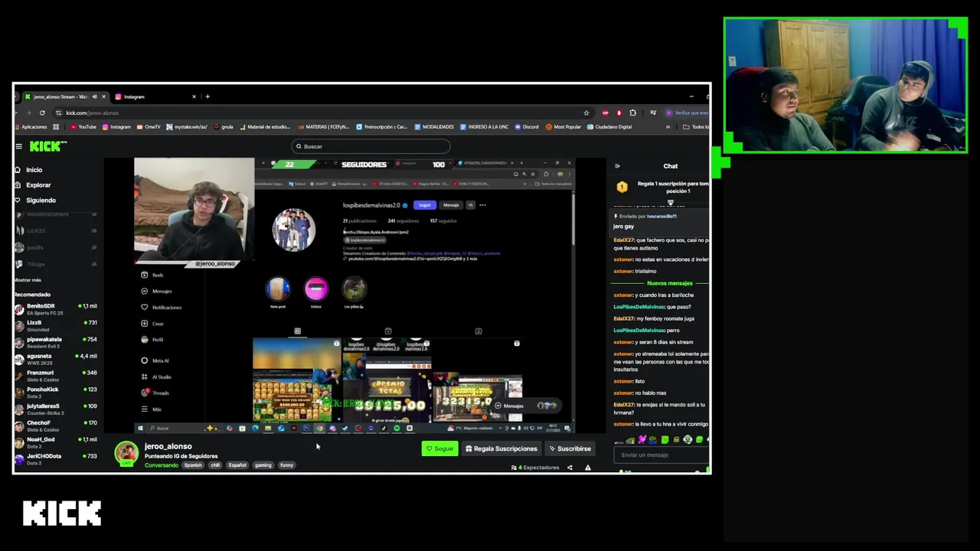The height and width of the screenshot is (551, 980).
Task: Select the gaming stream tag
Action: 263,465
